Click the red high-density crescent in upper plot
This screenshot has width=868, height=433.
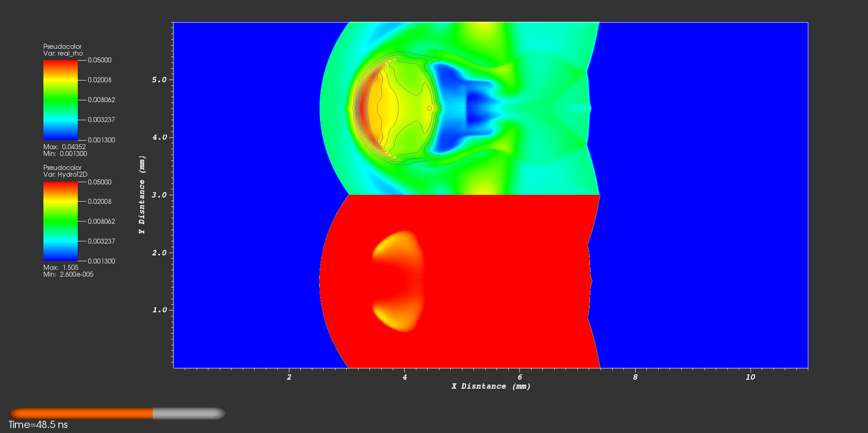coord(361,108)
